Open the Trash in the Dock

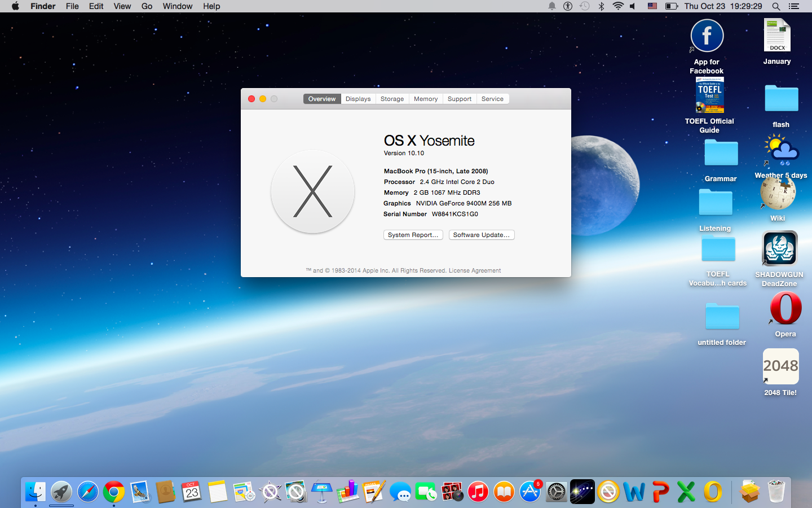pos(776,492)
